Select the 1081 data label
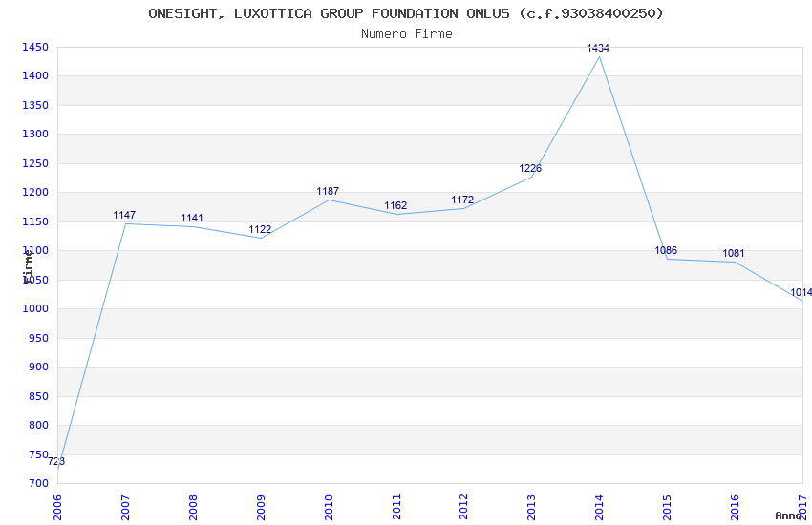The width and height of the screenshot is (812, 525). point(734,253)
